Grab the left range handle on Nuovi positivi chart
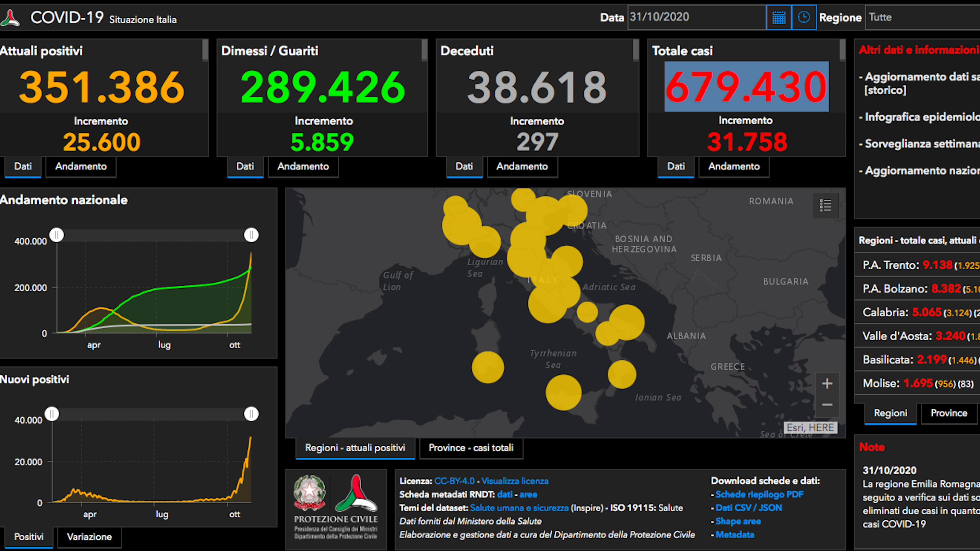980x551 pixels. [52, 414]
